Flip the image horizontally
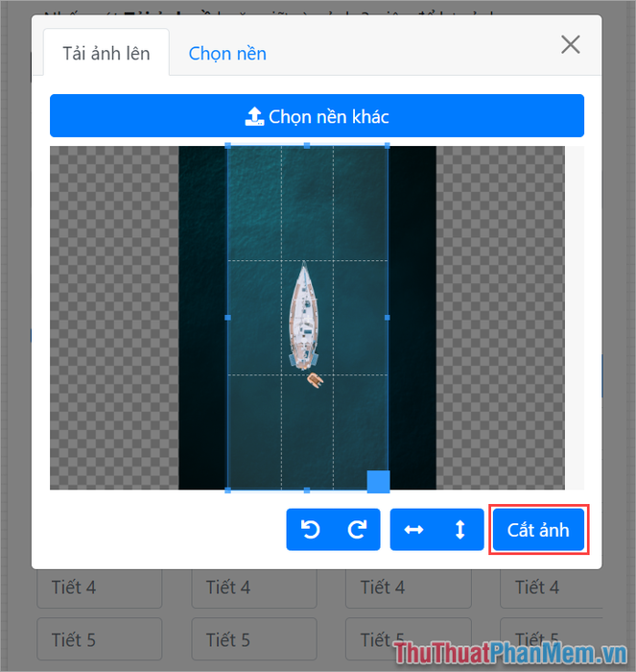Screen dimensions: 636x672 point(413,529)
